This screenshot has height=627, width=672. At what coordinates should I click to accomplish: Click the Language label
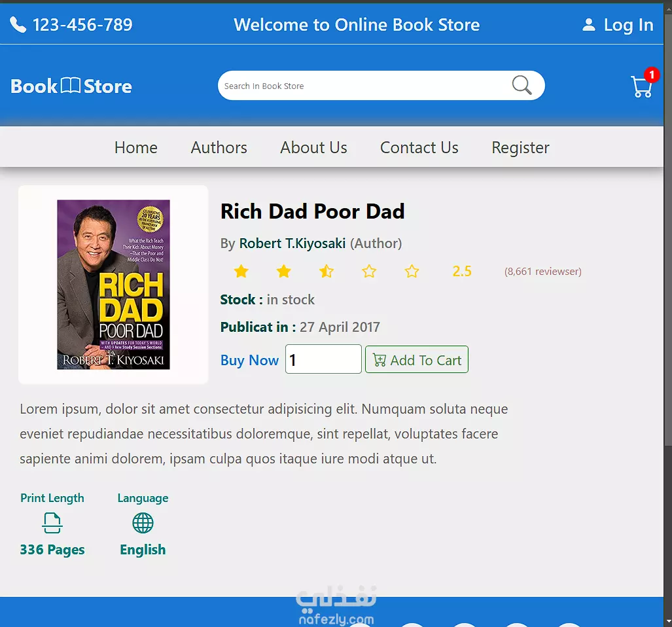click(143, 498)
